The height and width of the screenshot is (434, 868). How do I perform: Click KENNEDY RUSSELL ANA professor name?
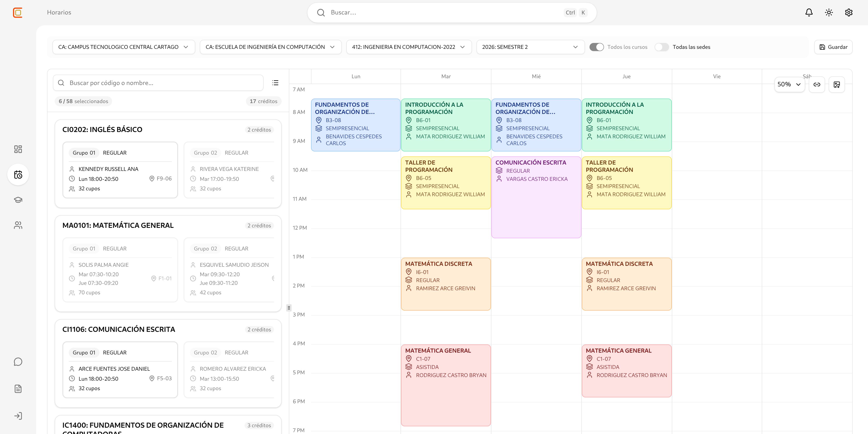point(108,169)
